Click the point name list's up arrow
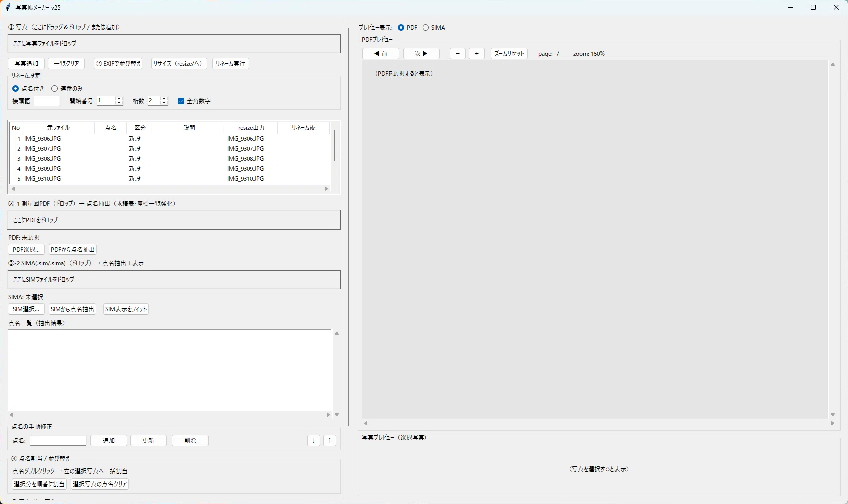Viewport: 848px width, 504px height. [337, 333]
